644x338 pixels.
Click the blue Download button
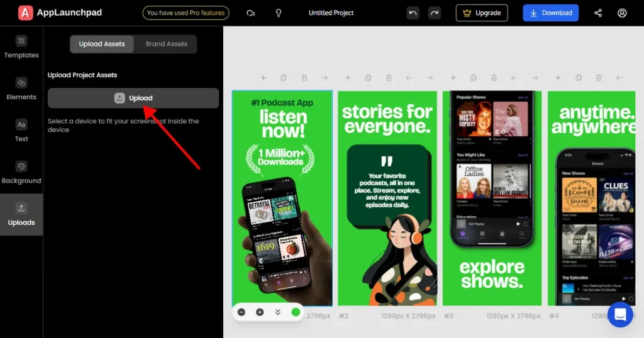551,13
